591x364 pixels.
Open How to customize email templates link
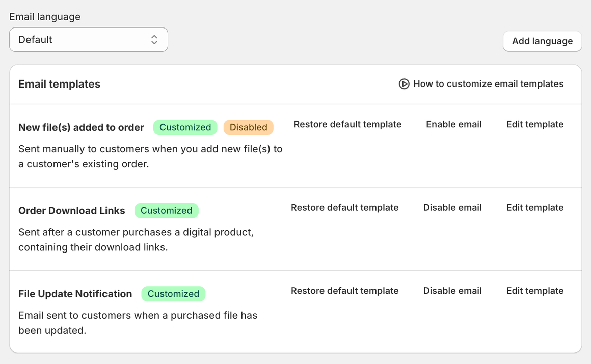click(488, 83)
